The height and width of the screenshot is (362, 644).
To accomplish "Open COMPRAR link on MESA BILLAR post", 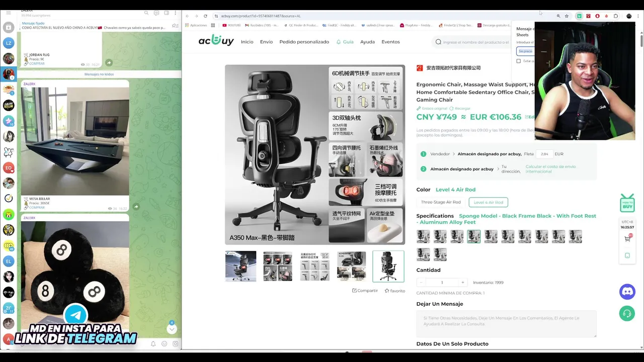I will [x=37, y=207].
